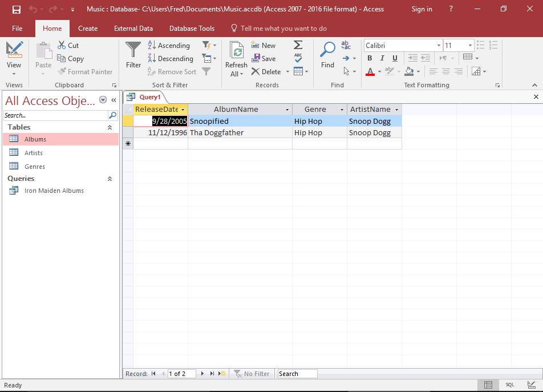543x392 pixels.
Task: Switch to the External Data tab
Action: pos(133,29)
